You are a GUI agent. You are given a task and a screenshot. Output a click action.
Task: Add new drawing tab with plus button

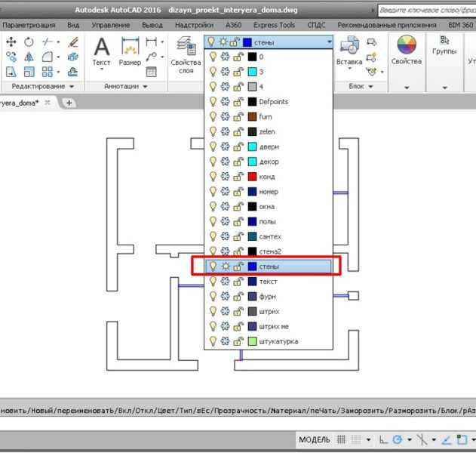(x=69, y=103)
